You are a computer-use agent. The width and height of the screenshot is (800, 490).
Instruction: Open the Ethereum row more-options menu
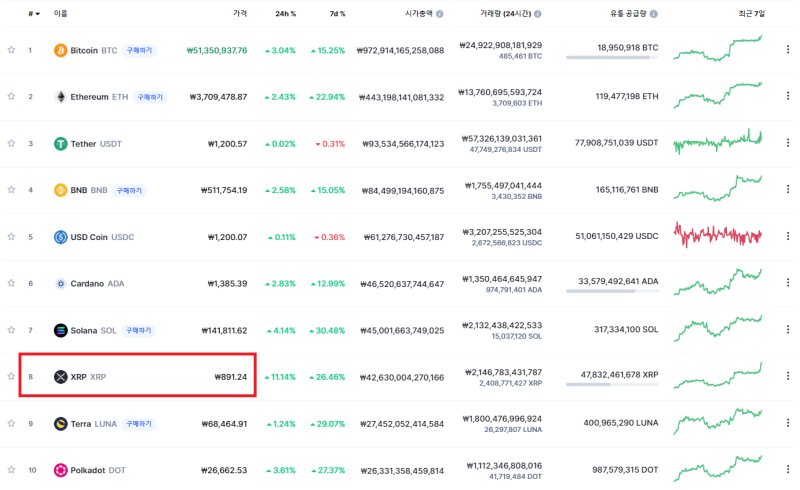coord(788,96)
